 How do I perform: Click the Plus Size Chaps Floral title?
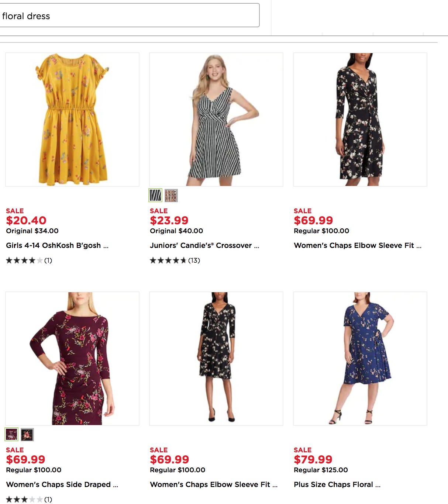337,484
